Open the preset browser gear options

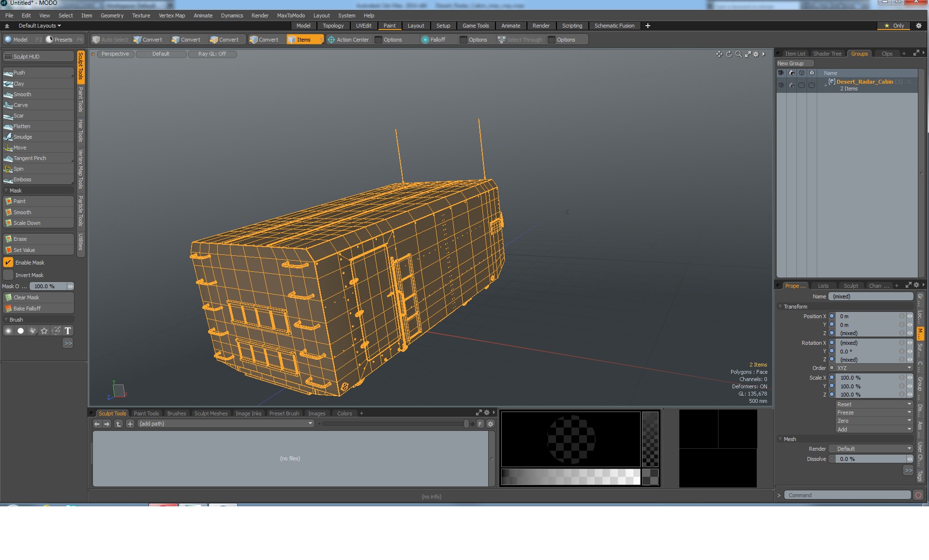(x=490, y=424)
